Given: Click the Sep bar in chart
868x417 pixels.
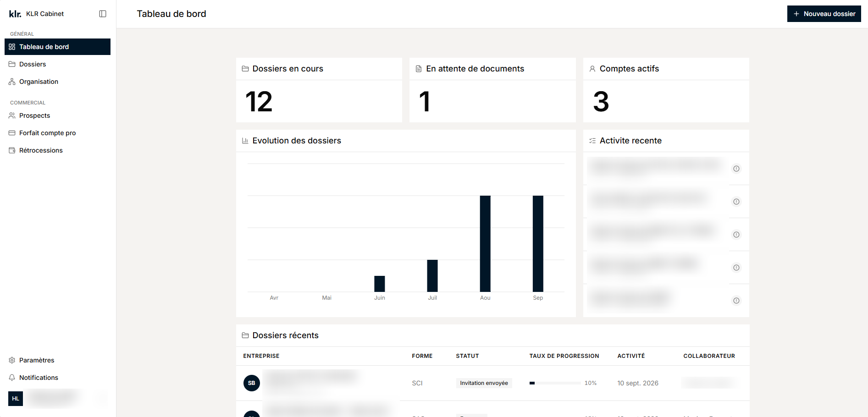Looking at the screenshot, I should [538, 244].
